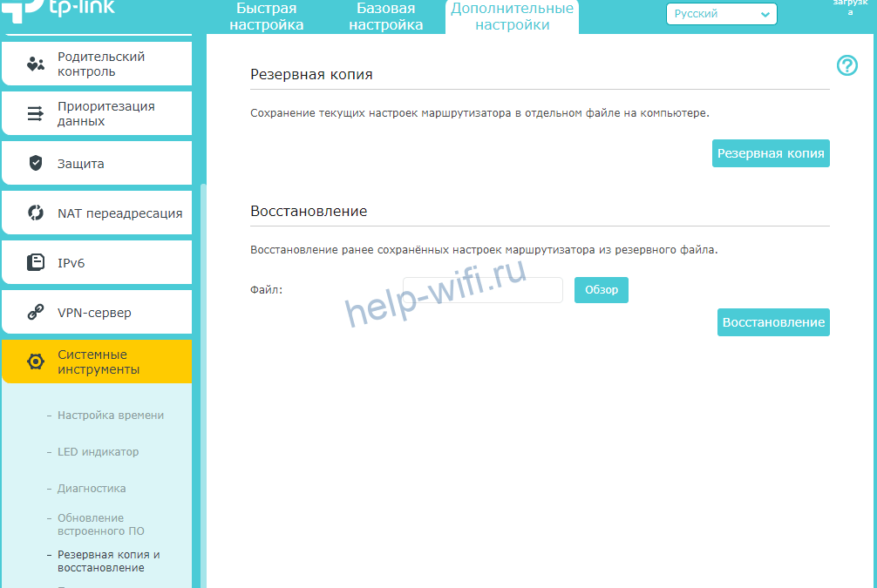Click the VPN-сервер chain link icon
The height and width of the screenshot is (588, 877).
36,312
